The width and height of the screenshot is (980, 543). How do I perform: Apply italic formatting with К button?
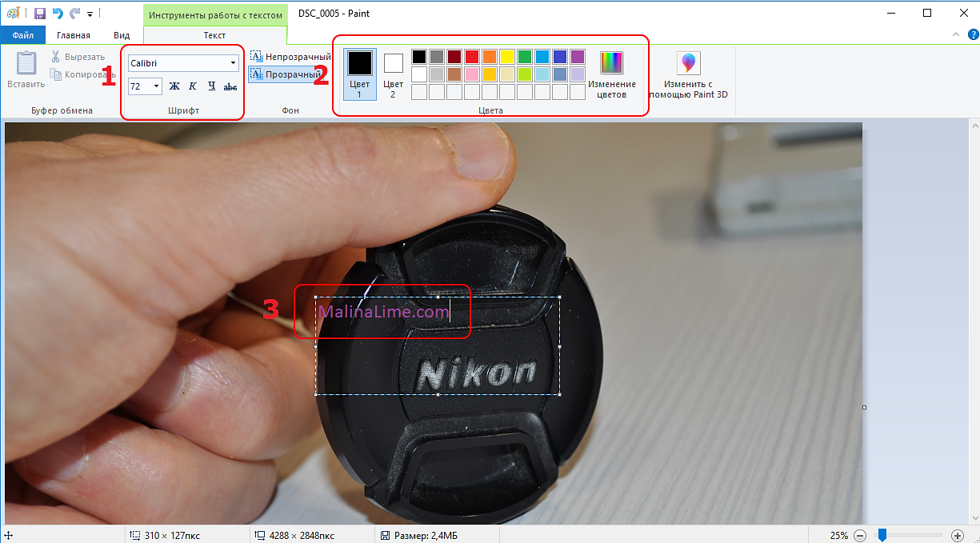click(193, 86)
